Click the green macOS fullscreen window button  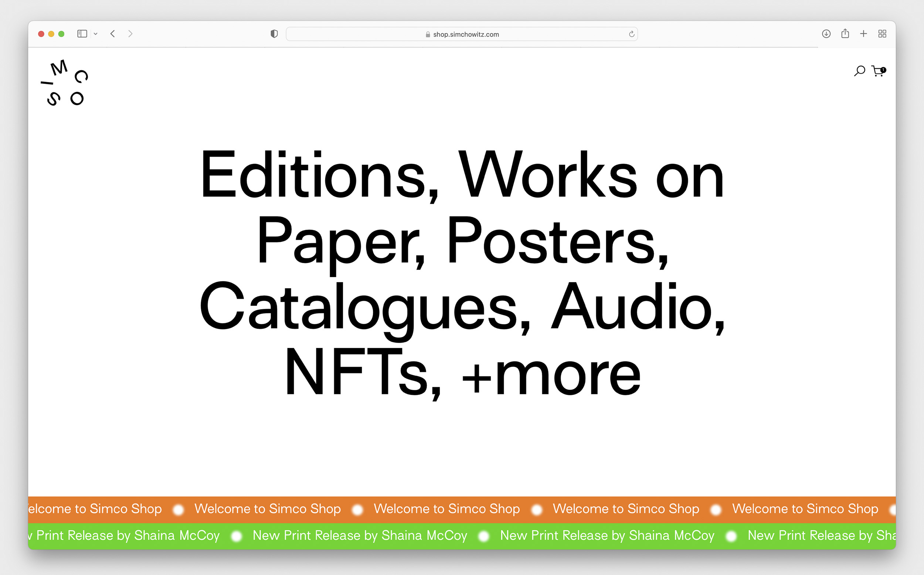coord(61,34)
